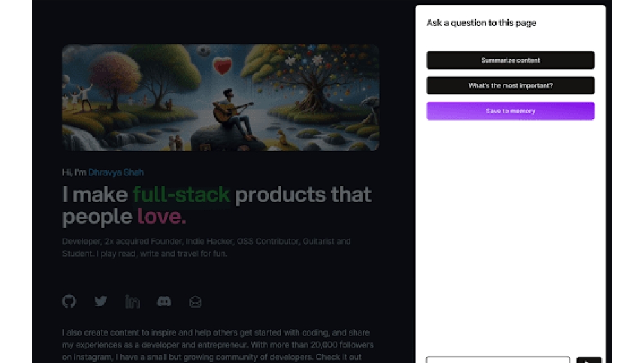The width and height of the screenshot is (644, 363).
Task: Click the pink "love." headline word
Action: point(162,217)
